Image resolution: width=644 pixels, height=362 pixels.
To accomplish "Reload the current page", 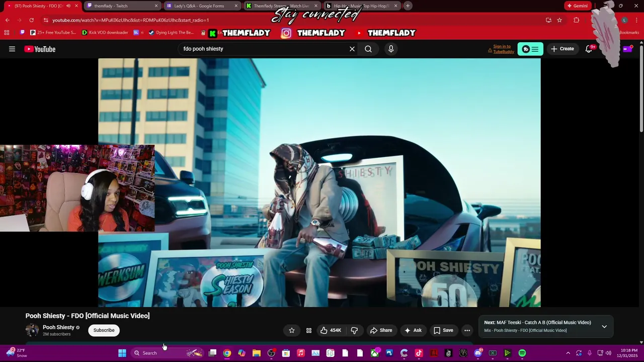I will 31,20.
